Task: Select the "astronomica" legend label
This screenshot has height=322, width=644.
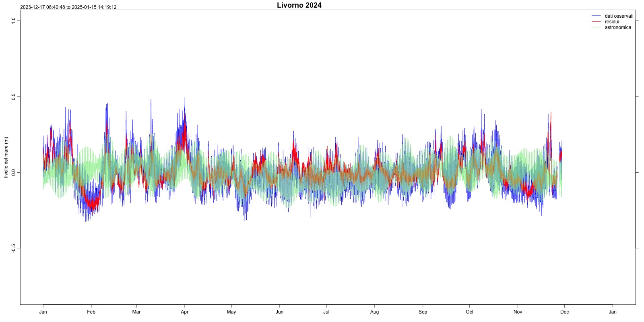Action: point(618,27)
